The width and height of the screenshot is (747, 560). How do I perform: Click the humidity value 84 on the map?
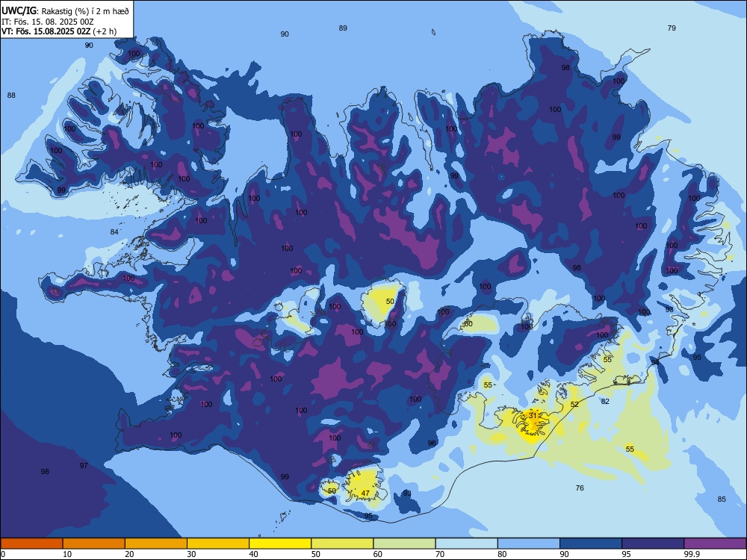[114, 232]
